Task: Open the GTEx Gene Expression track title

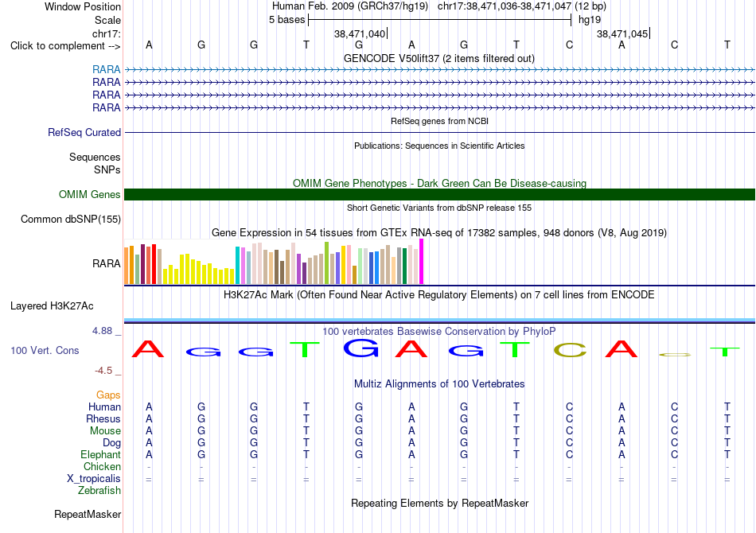Action: [x=439, y=233]
